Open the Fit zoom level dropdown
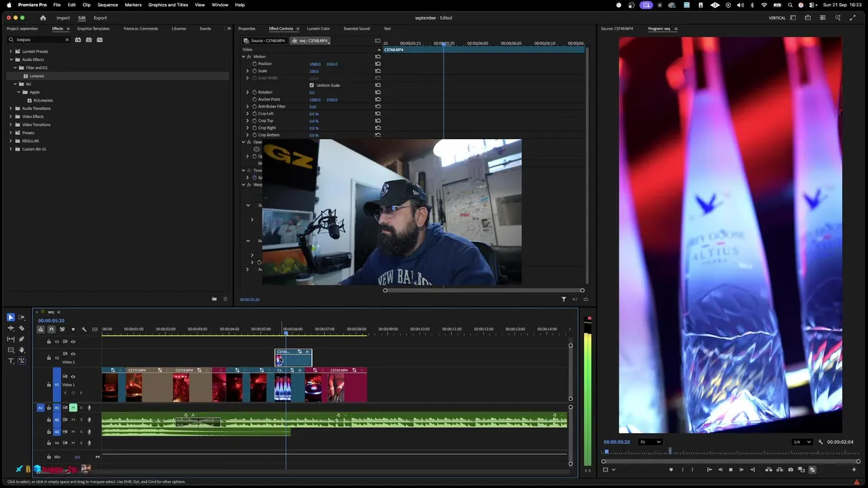Viewport: 868px width, 488px height. coord(650,442)
